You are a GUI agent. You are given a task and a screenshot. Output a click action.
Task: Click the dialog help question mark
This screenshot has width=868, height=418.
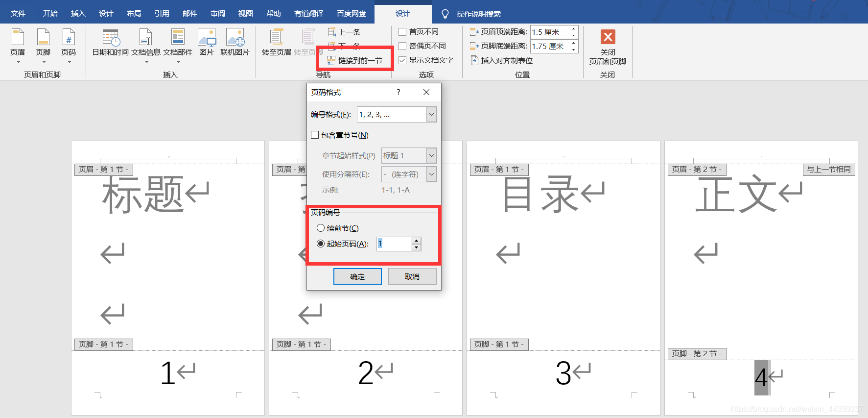(x=398, y=92)
